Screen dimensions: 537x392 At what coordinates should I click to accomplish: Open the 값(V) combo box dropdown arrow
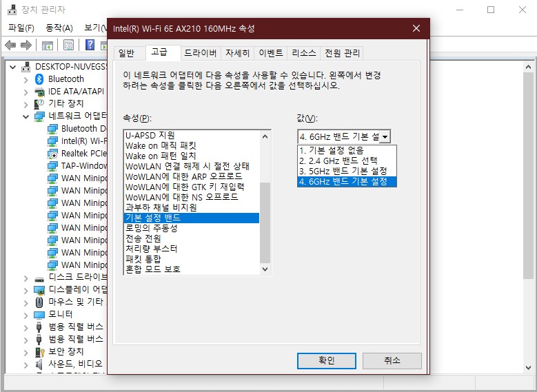385,137
